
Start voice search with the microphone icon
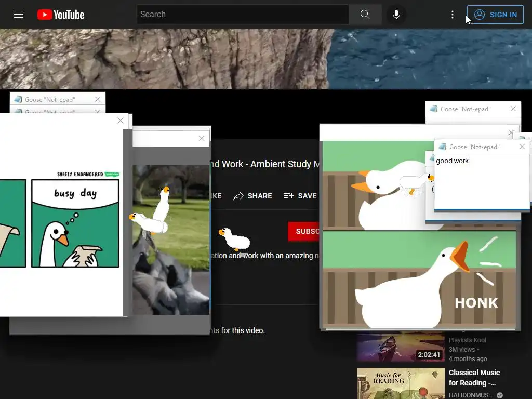click(396, 14)
